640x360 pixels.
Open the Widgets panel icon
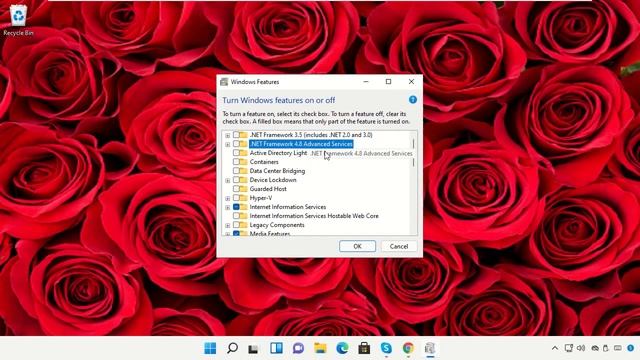tap(276, 348)
